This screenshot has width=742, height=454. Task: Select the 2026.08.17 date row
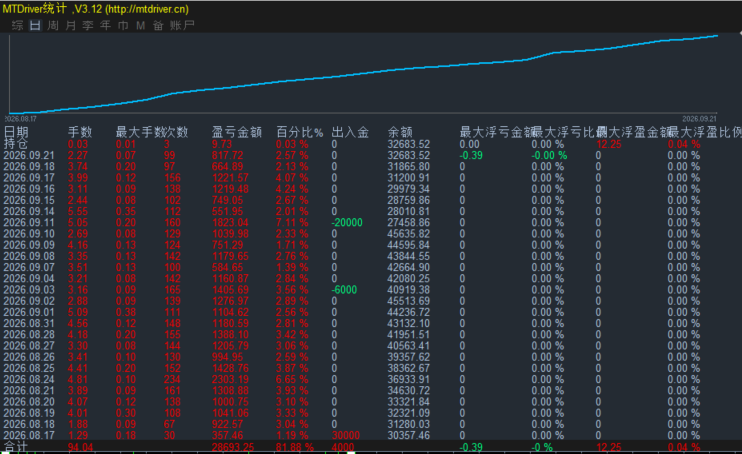(29, 435)
